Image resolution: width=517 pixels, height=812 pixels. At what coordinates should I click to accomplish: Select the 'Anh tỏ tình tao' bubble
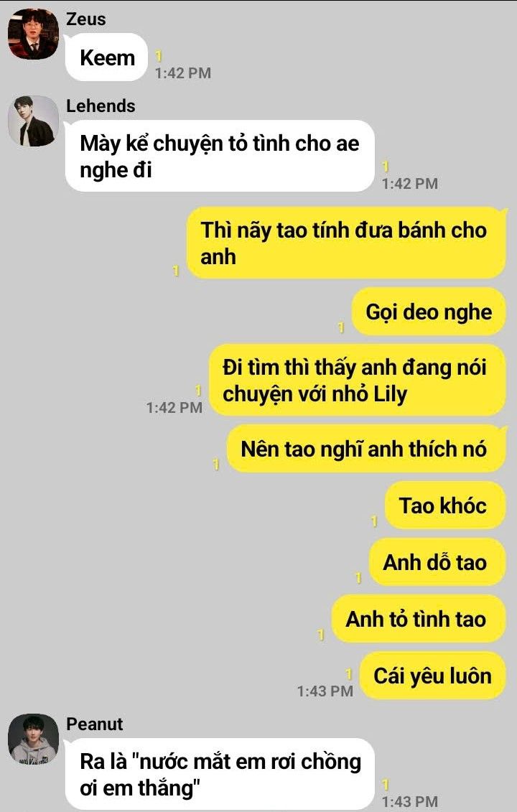419,619
